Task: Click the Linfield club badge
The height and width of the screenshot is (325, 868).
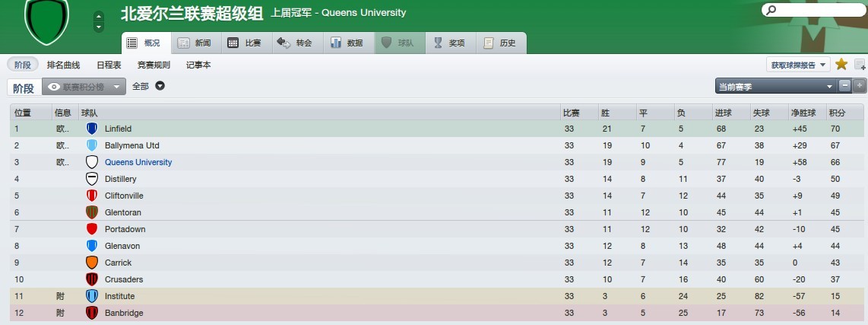Action: pyautogui.click(x=92, y=129)
